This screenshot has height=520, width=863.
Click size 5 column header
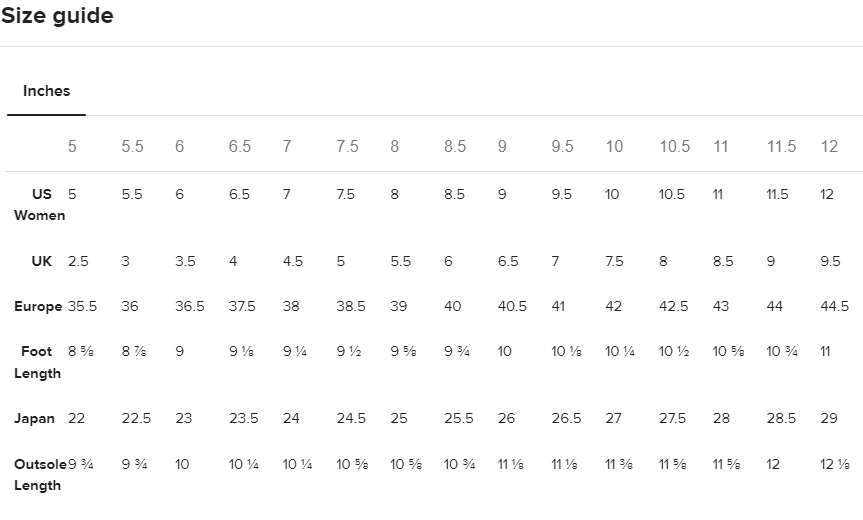click(72, 146)
